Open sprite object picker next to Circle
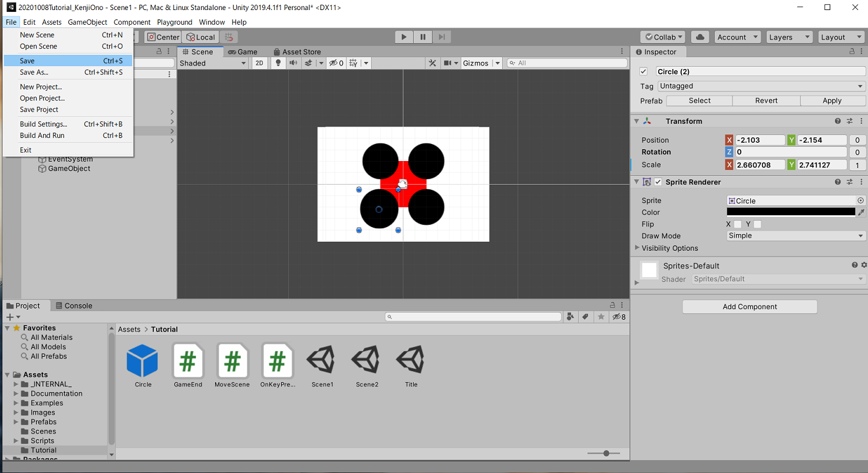This screenshot has height=473, width=868. 860,201
